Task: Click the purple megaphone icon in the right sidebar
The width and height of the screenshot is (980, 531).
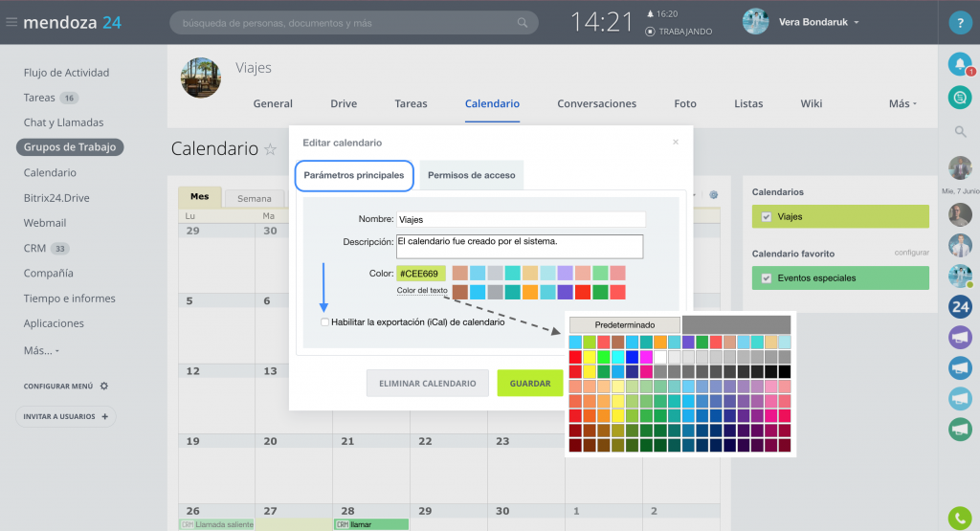Action: point(960,338)
